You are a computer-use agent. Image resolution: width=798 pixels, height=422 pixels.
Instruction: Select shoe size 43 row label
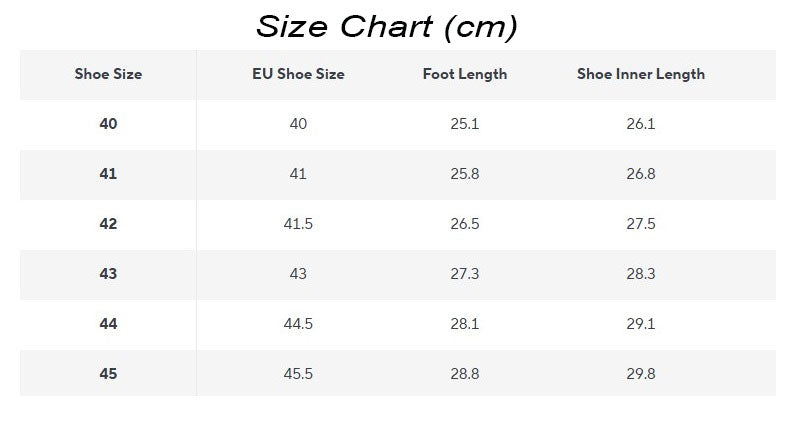click(x=108, y=273)
